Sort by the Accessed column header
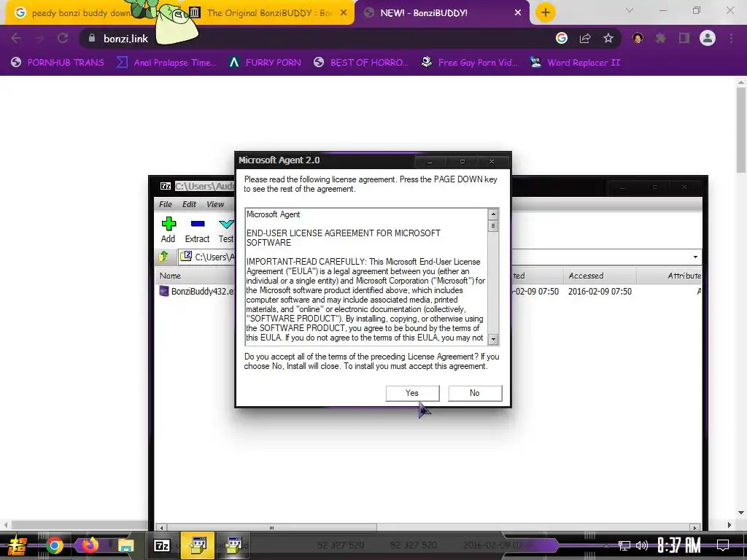Image resolution: width=747 pixels, height=560 pixels. coord(600,276)
